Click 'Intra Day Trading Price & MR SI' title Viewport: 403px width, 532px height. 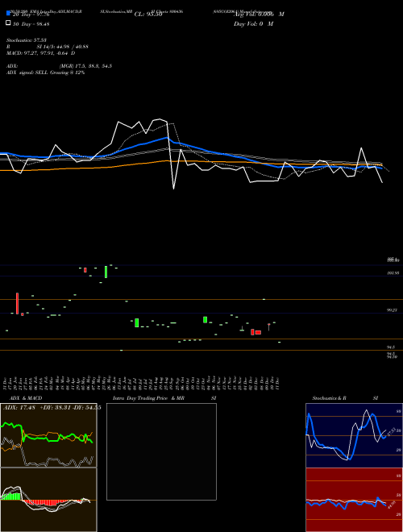click(x=164, y=398)
